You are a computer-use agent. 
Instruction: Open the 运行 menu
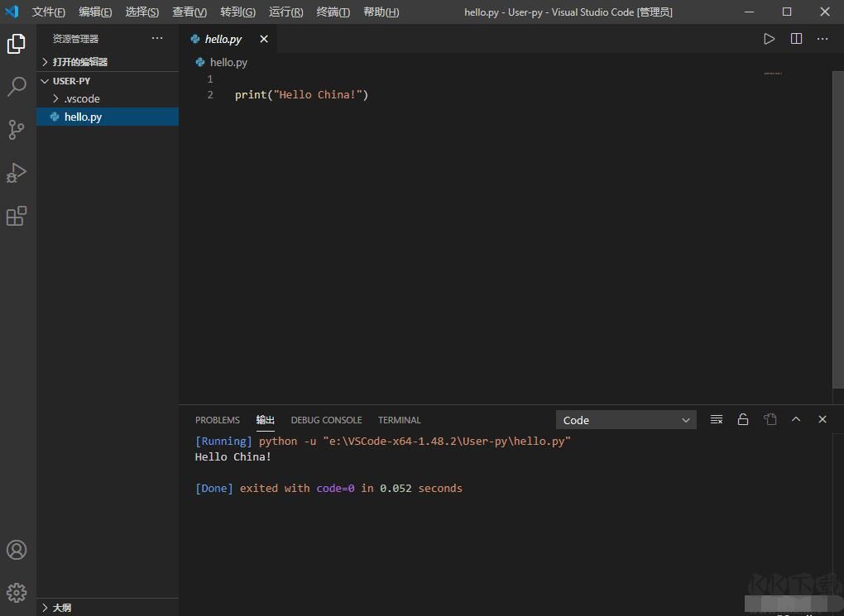[285, 12]
